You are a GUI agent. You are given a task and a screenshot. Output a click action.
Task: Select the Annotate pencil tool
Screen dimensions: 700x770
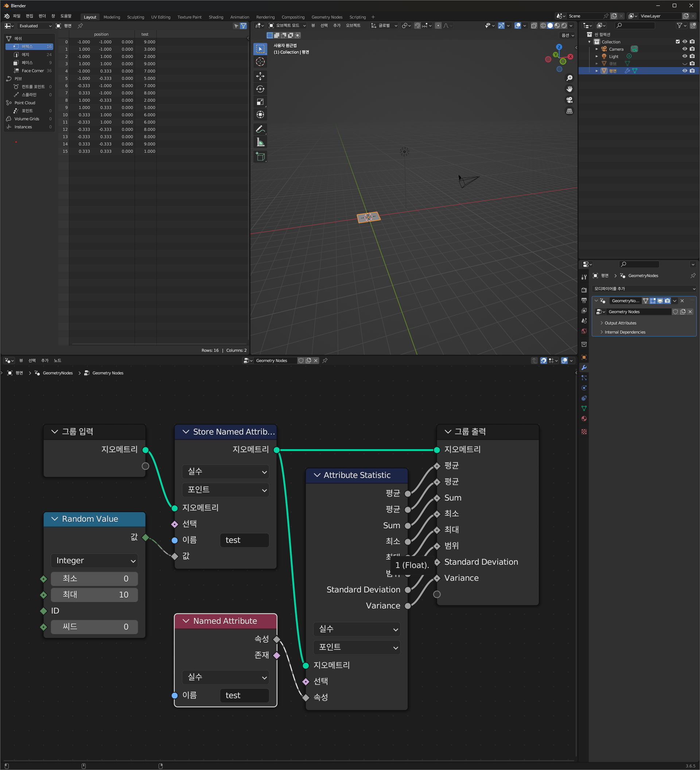[260, 129]
